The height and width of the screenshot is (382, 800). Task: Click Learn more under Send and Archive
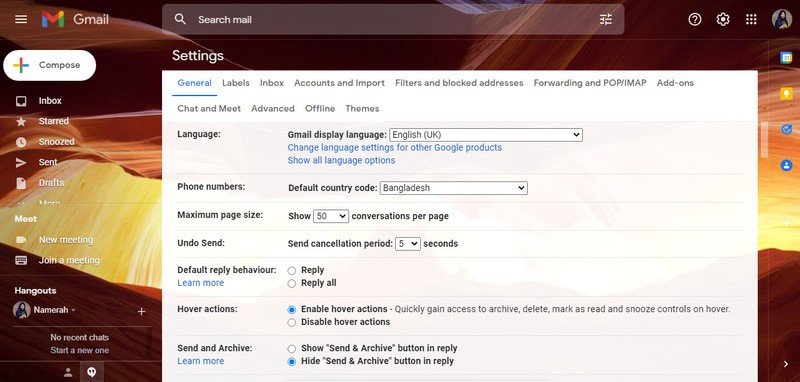[x=201, y=361]
